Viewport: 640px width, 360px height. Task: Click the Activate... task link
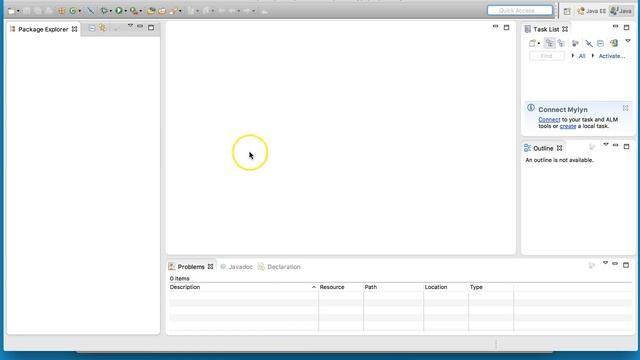pyautogui.click(x=611, y=56)
